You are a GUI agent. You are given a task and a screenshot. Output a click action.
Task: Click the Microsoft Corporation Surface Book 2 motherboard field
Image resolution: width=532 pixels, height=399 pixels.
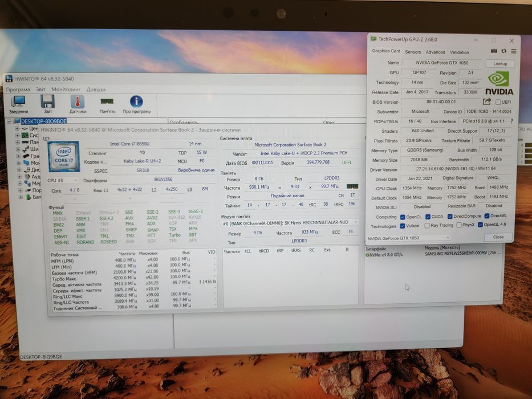[x=290, y=145]
